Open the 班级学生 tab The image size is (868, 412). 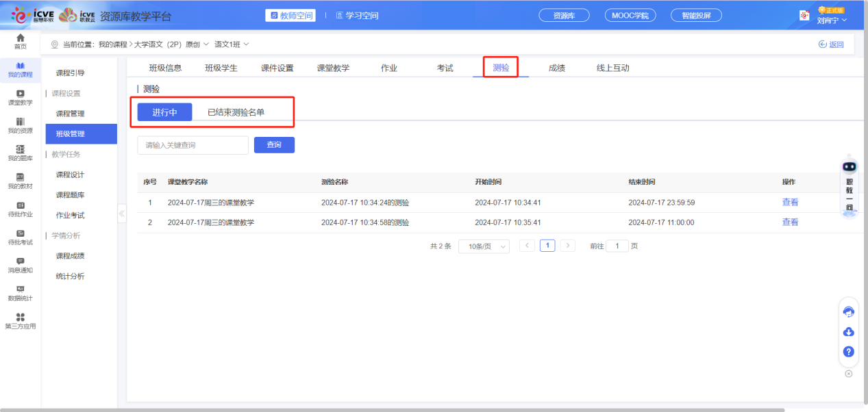(x=221, y=68)
